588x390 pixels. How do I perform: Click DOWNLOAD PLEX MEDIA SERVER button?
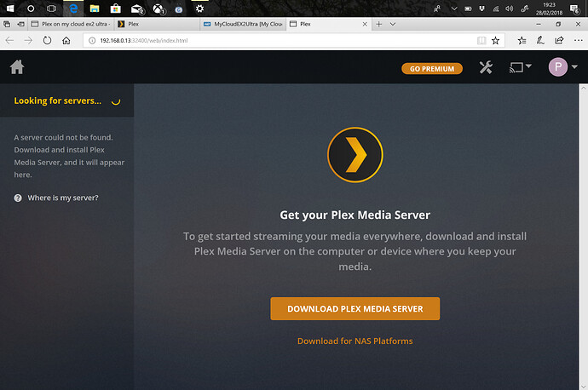tap(355, 309)
